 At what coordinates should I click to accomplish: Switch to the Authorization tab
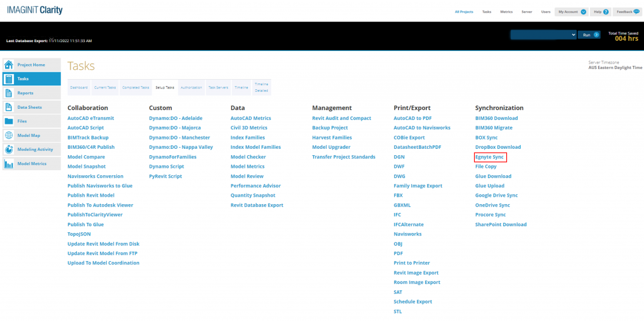(x=191, y=87)
